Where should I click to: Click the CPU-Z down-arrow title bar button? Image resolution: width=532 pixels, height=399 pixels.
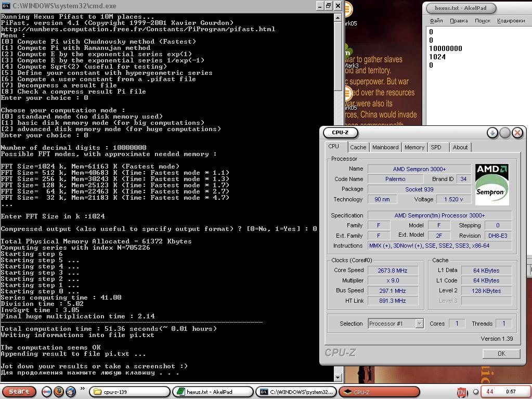[492, 133]
